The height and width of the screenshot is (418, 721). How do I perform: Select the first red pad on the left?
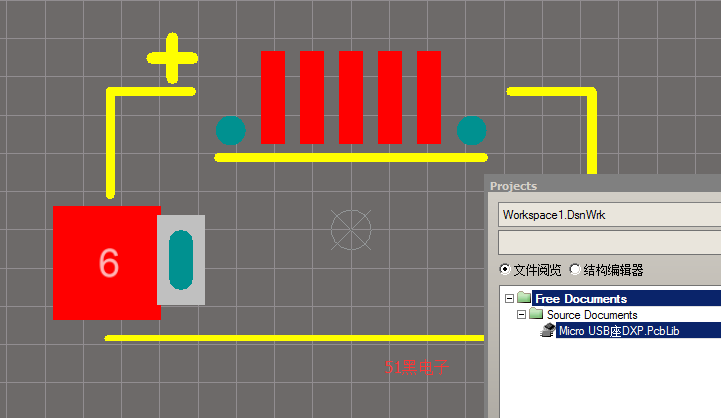tap(273, 97)
